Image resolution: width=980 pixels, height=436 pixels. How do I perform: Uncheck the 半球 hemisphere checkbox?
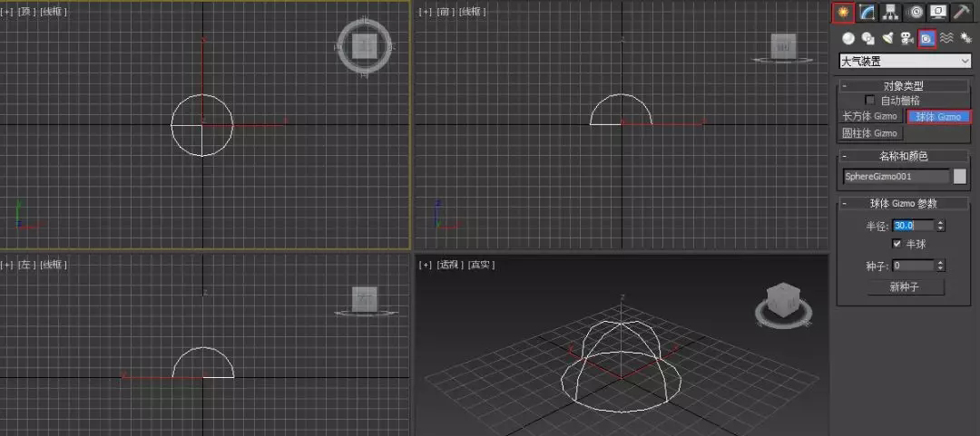pyautogui.click(x=897, y=244)
